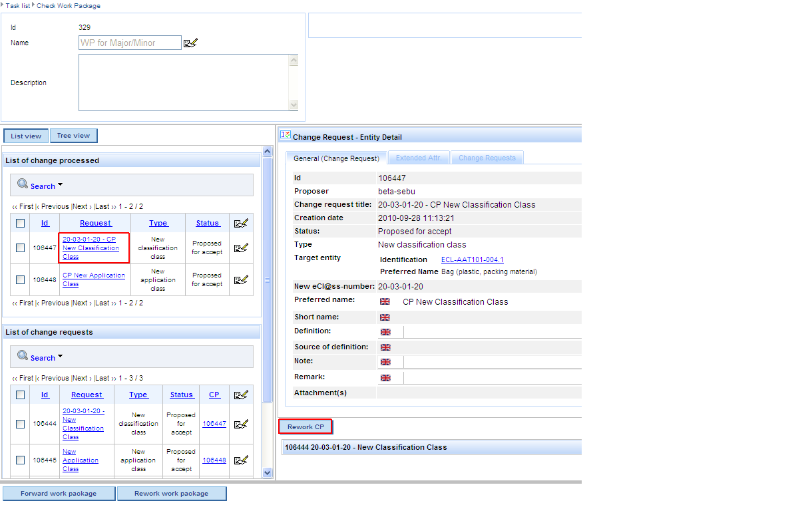Click the edit icon next to Name field
Screen dimensions: 812x505
click(191, 43)
